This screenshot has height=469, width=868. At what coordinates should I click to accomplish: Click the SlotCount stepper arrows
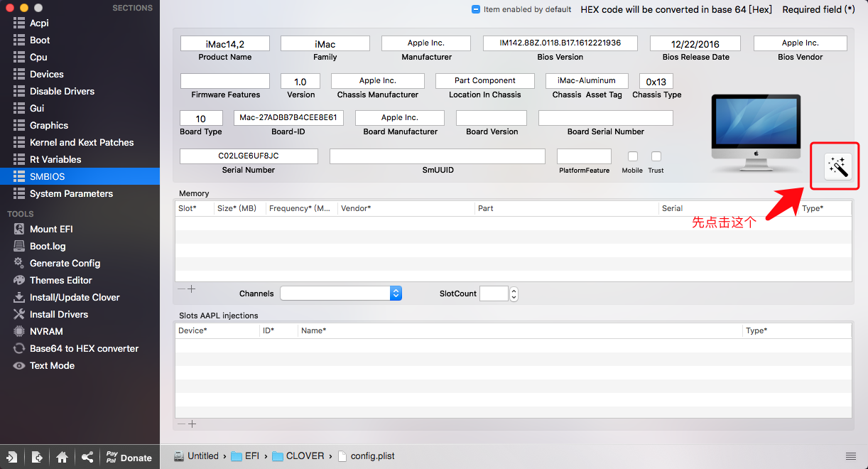coord(514,293)
